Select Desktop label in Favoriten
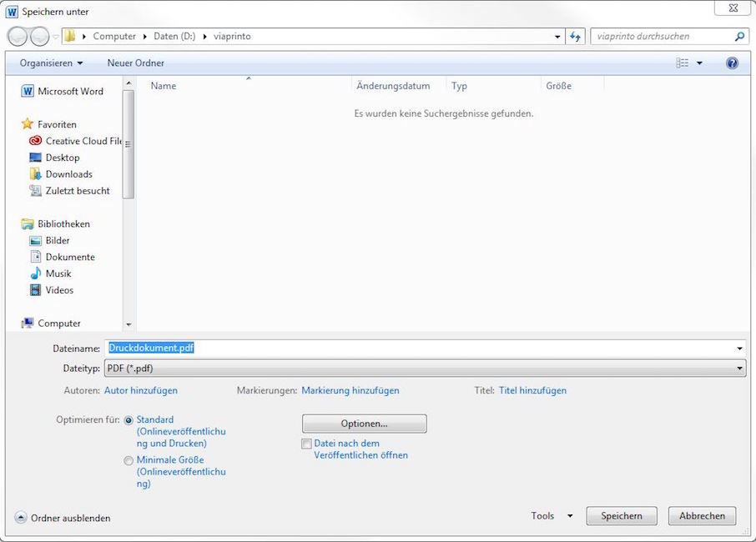Image resolution: width=756 pixels, height=542 pixels. pyautogui.click(x=63, y=158)
